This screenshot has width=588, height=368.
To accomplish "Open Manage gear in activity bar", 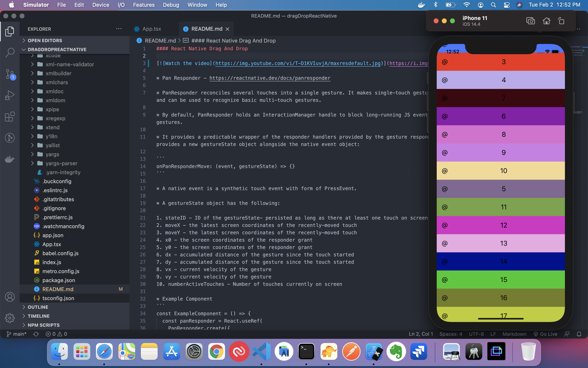I will pyautogui.click(x=10, y=318).
